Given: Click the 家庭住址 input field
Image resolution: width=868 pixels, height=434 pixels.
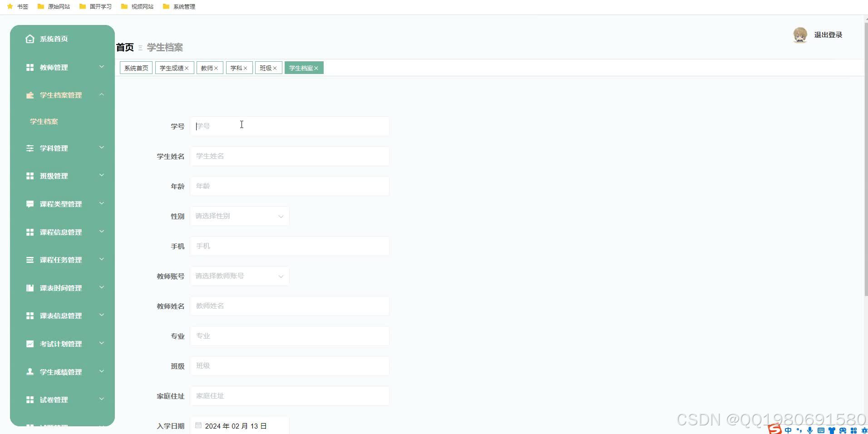Looking at the screenshot, I should point(290,396).
